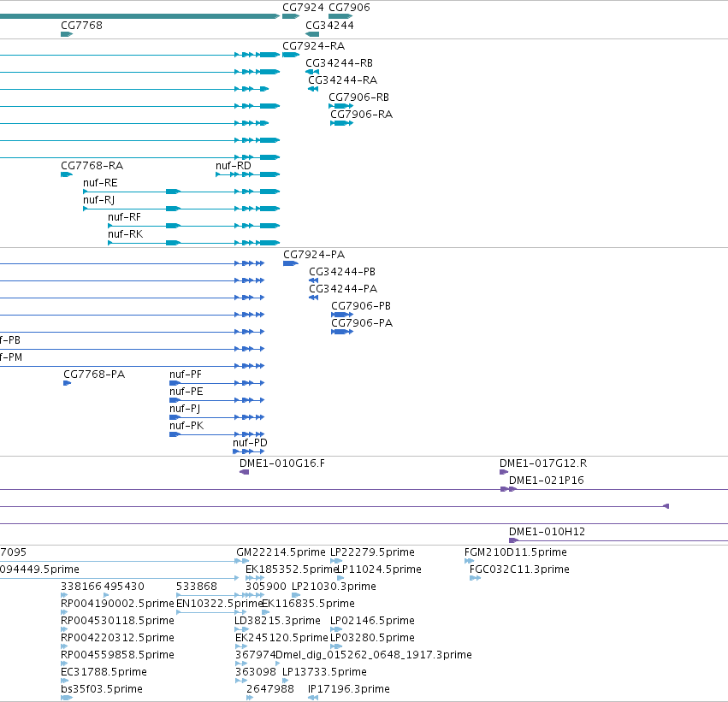Click the EC31788.5prime EST label
Screen dimensions: 728x702
104,673
